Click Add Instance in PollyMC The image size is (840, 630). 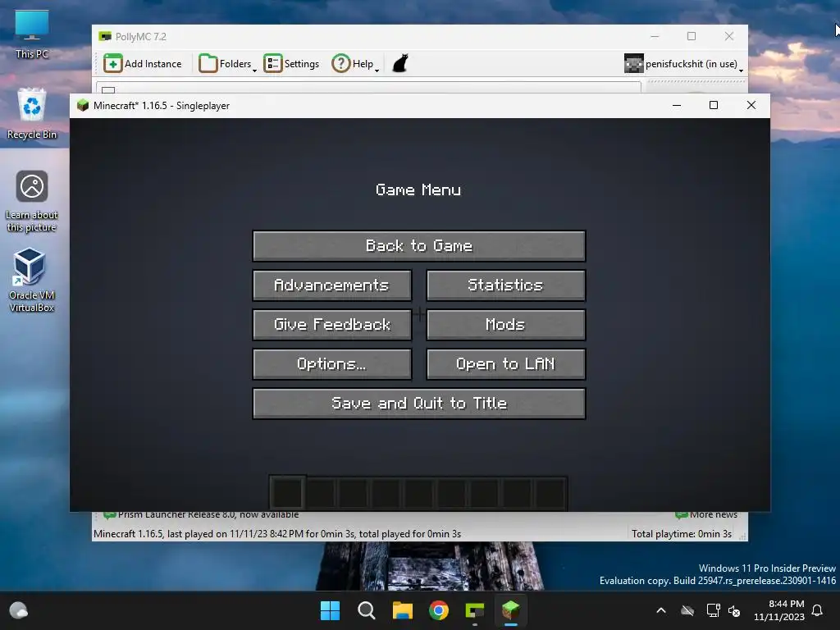coord(143,64)
